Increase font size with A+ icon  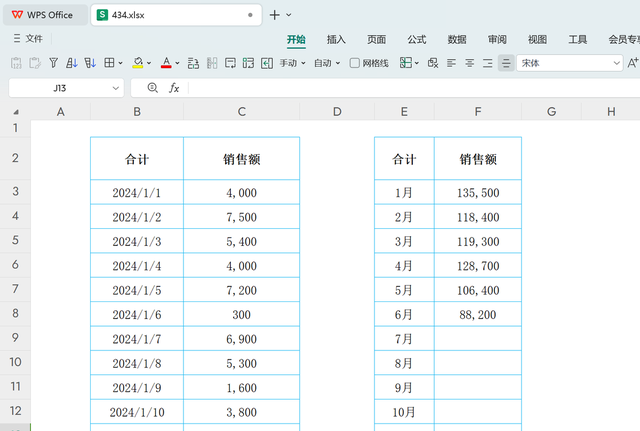point(633,63)
